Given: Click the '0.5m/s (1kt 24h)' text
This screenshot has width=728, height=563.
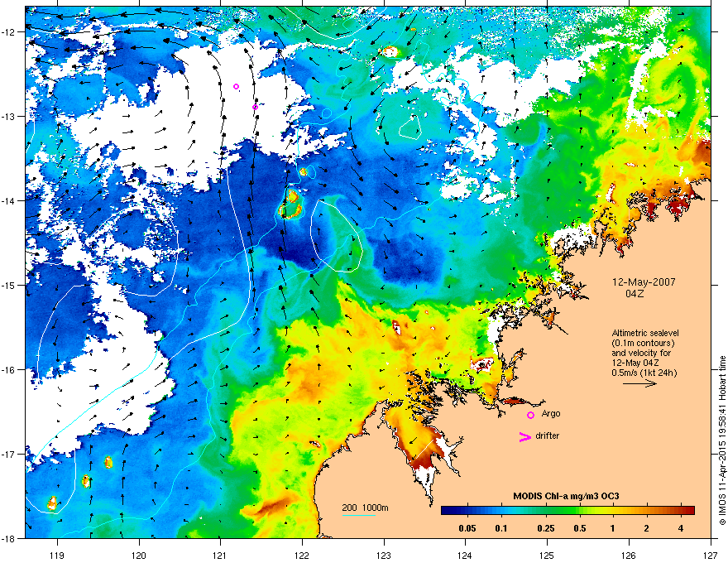Looking at the screenshot, I should 644,373.
